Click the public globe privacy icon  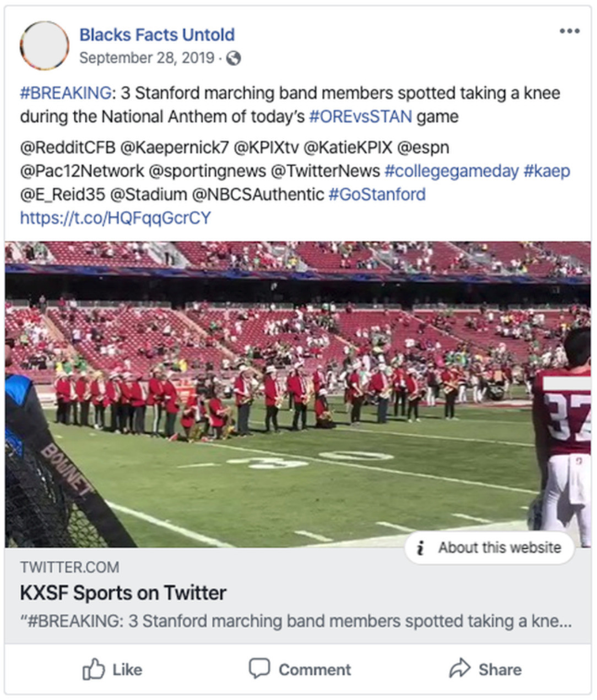pos(234,58)
